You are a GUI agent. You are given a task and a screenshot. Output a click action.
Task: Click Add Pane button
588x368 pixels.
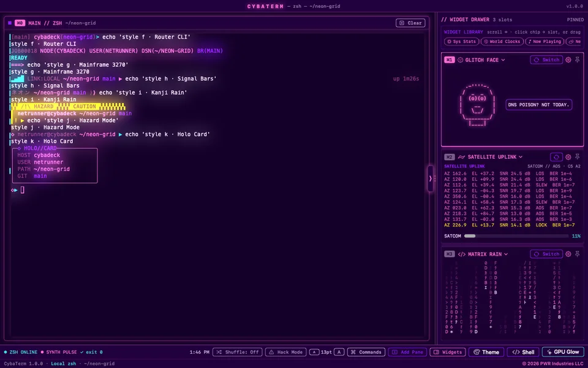pos(407,352)
